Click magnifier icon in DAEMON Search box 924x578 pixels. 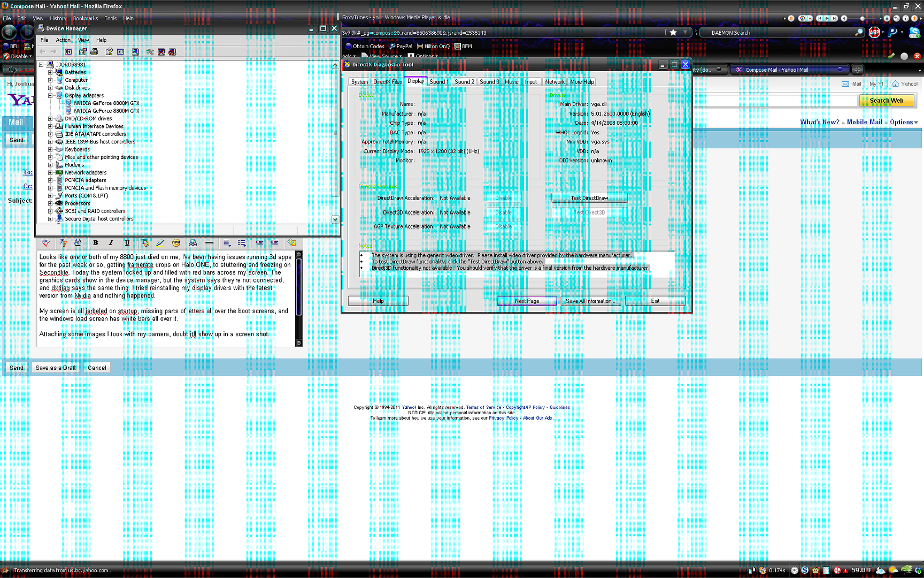tap(859, 33)
